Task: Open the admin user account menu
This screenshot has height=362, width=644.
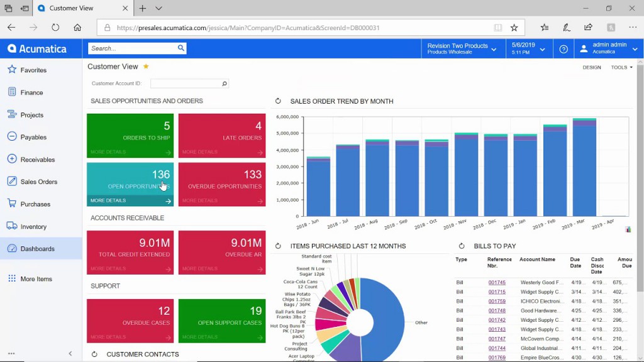Action: click(607, 49)
